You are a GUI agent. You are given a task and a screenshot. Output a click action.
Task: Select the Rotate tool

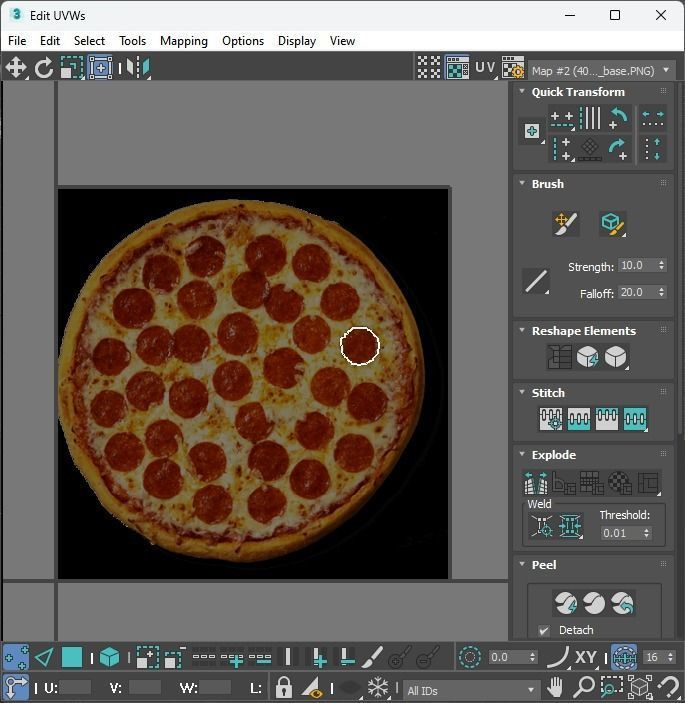(44, 68)
